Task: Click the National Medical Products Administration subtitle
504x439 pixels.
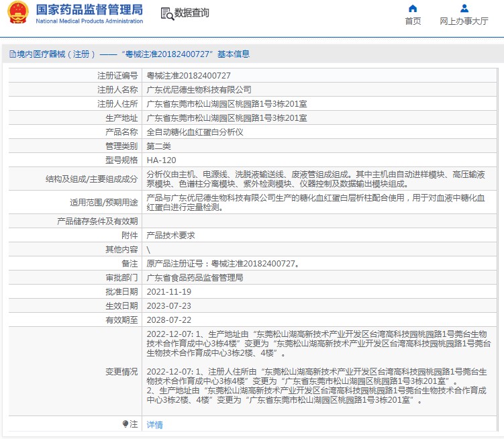Action: [x=89, y=21]
